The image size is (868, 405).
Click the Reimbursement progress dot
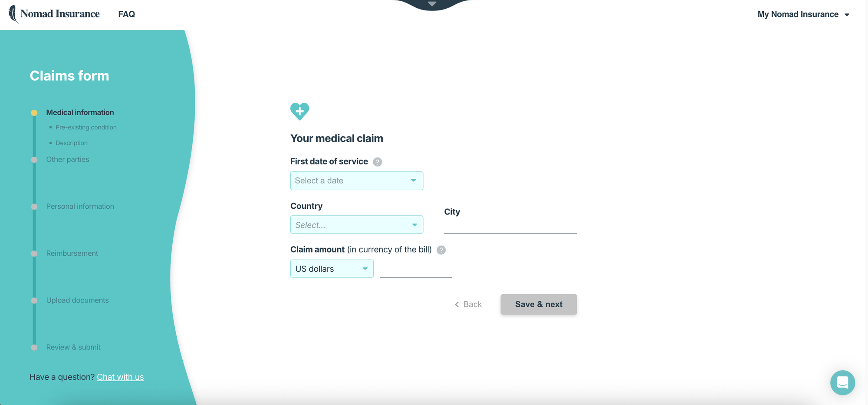click(35, 254)
